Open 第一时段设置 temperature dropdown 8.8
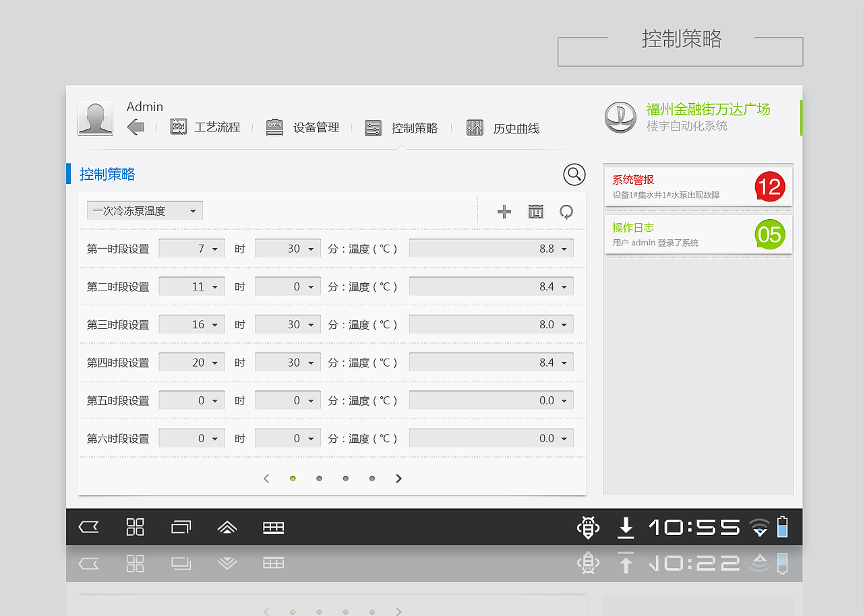 [x=492, y=248]
